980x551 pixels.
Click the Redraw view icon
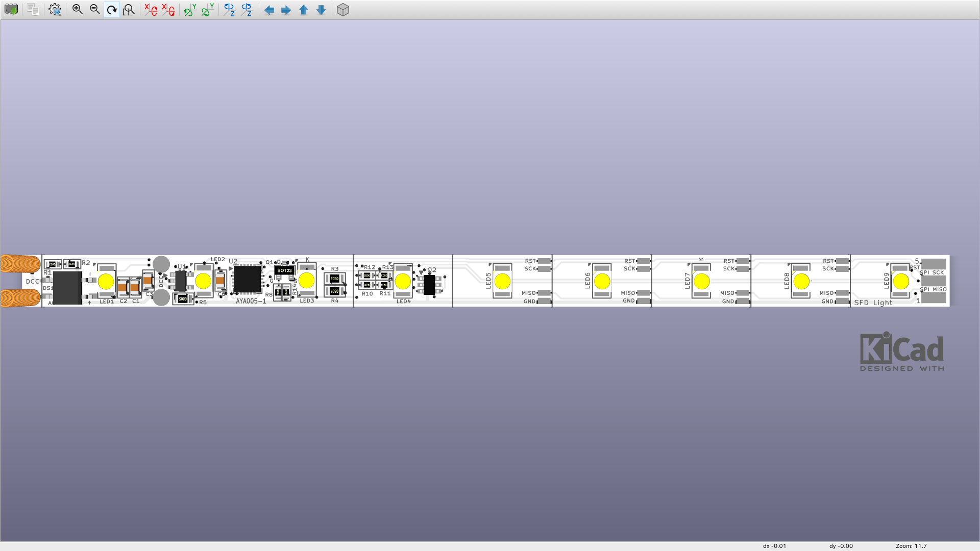coord(112,10)
